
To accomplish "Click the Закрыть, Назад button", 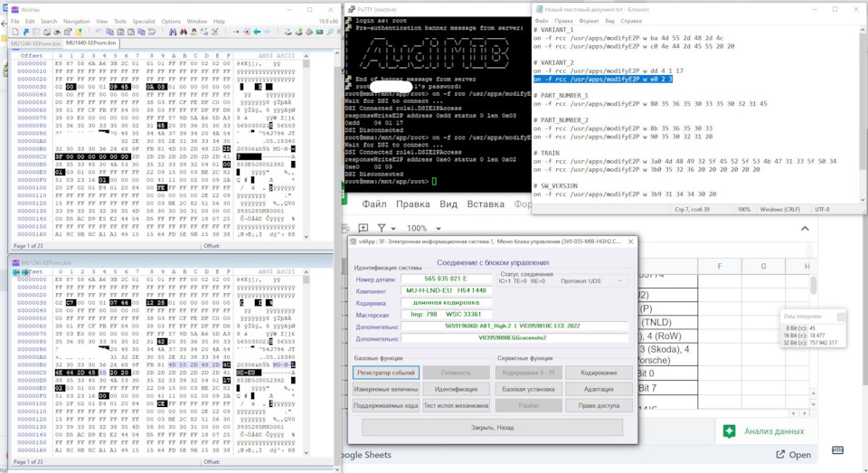I will (492, 428).
